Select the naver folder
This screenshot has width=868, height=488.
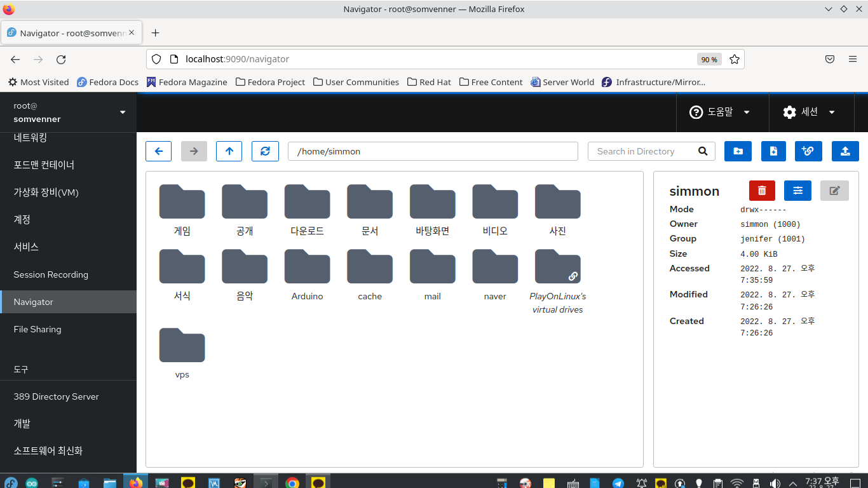click(x=495, y=275)
